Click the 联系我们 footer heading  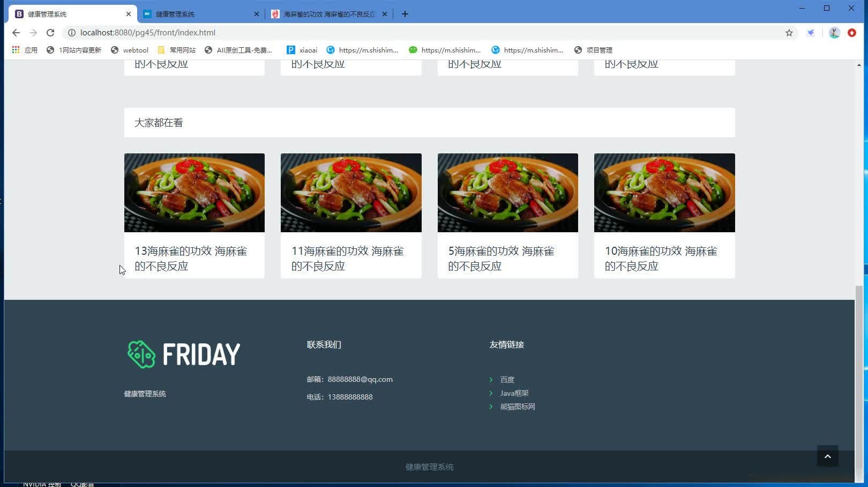click(324, 344)
